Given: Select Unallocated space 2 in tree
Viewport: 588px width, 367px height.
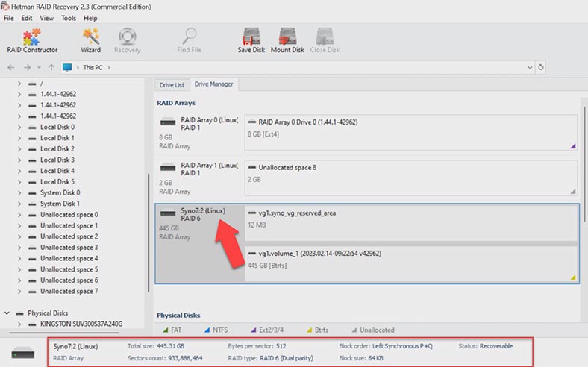Looking at the screenshot, I should tap(69, 236).
